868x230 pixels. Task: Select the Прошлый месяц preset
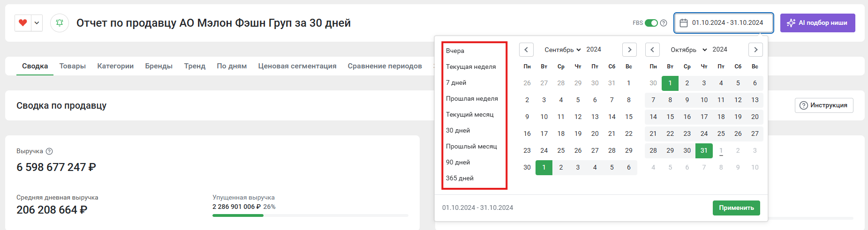471,147
